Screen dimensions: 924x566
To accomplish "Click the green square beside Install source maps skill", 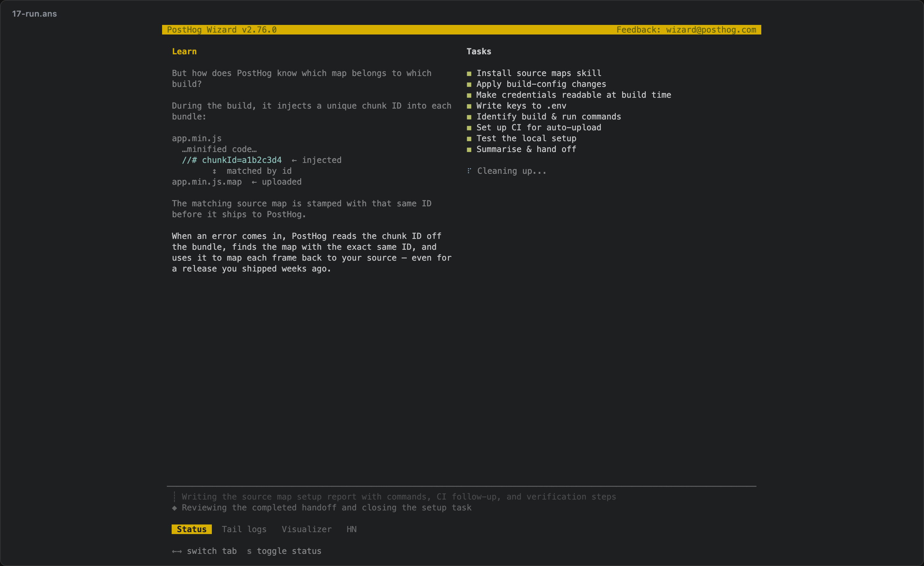I will coord(469,73).
